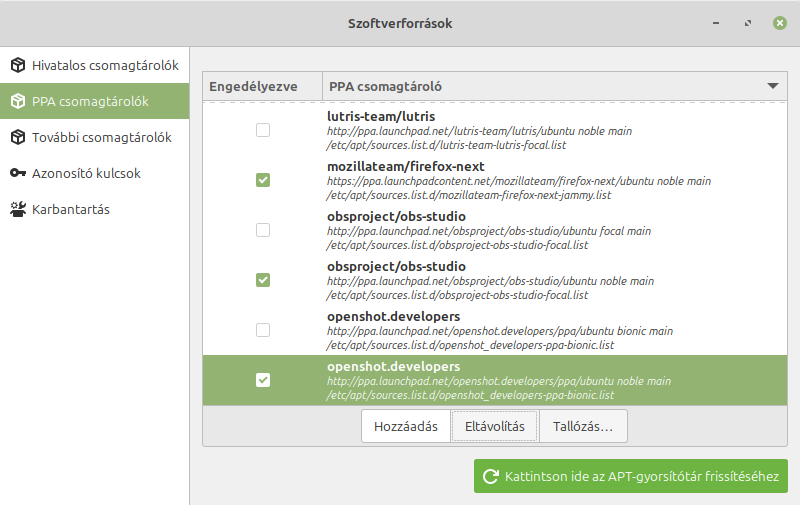Enable the lutris-team/lutris PPA checkbox
Image resolution: width=800 pixels, height=505 pixels.
click(x=263, y=130)
